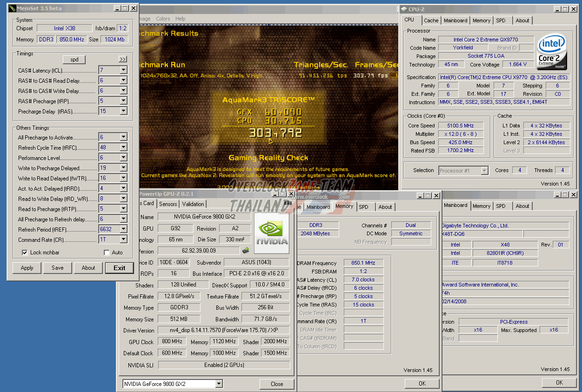Click the AquaMark score 303,792
Viewport: 582px width, 392px height.
click(x=276, y=133)
